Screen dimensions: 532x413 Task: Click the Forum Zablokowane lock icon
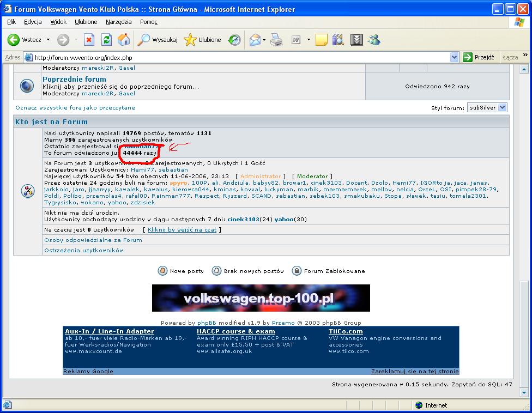(x=297, y=271)
